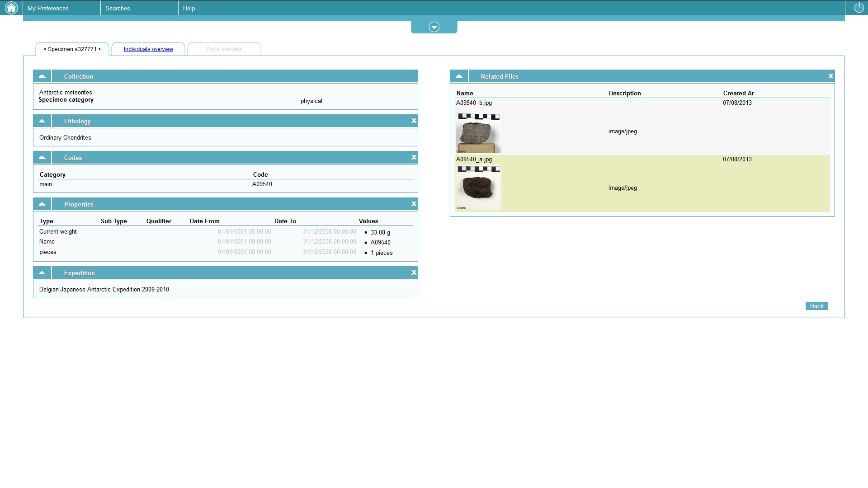
Task: Close the Codes widget
Action: click(x=414, y=157)
